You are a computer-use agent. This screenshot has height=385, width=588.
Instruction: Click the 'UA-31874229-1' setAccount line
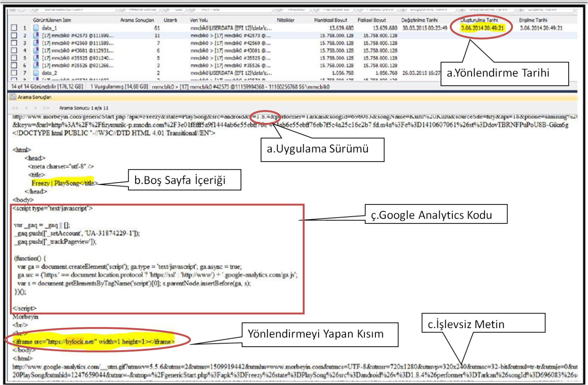point(78,233)
